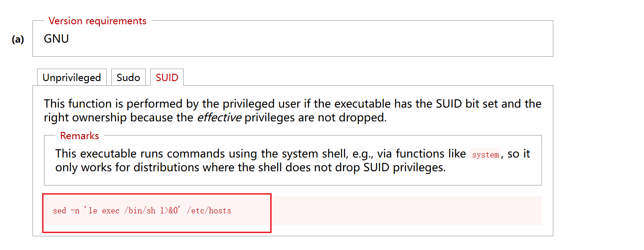Screen dimensions: 644x250
Task: Click the 'Version requirements' legend heading
Action: tap(98, 21)
